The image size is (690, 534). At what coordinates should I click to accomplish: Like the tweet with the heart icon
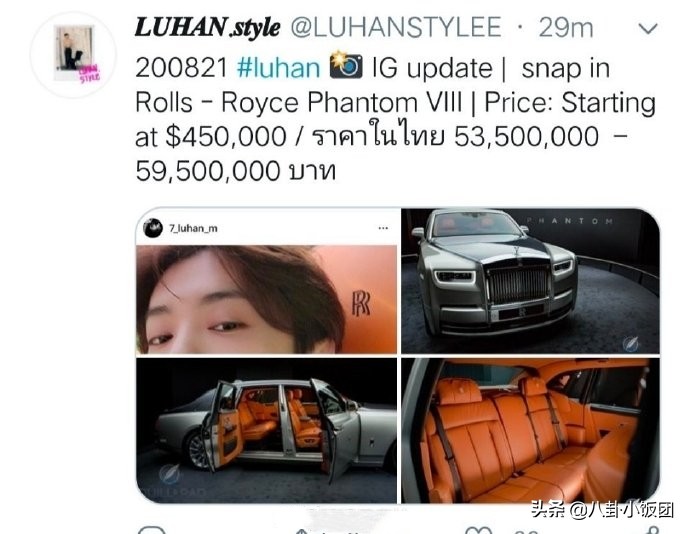point(479,530)
